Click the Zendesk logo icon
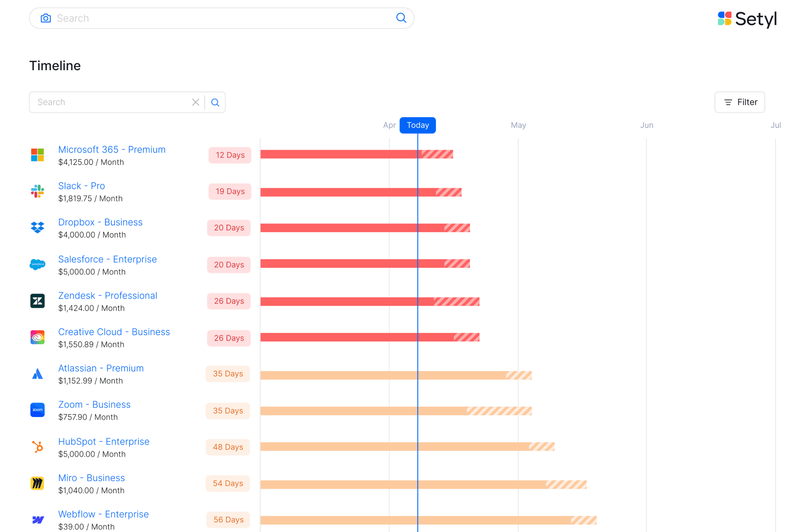 point(37,301)
